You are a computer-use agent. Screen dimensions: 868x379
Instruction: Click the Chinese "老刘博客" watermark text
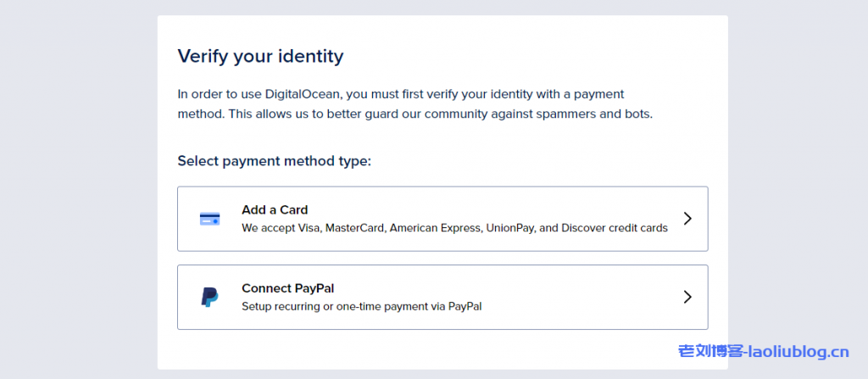point(709,350)
